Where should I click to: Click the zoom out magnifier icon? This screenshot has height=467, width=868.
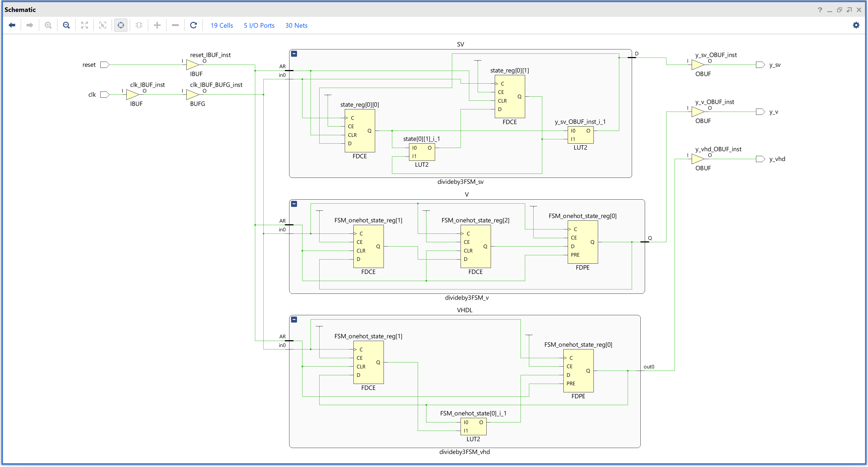(x=66, y=25)
